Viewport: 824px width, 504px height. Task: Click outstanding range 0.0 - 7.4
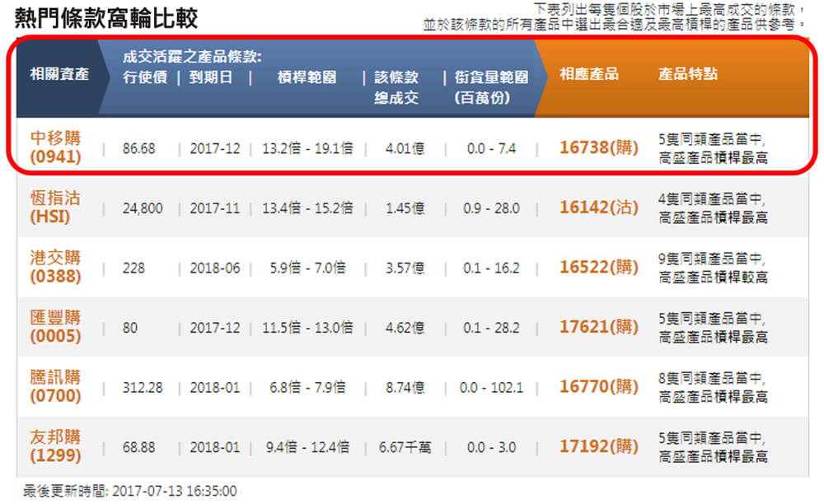tap(491, 148)
